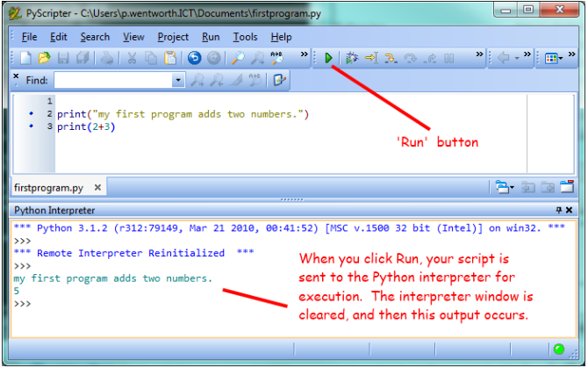Click the Open file folder icon
The image size is (588, 368).
43,58
